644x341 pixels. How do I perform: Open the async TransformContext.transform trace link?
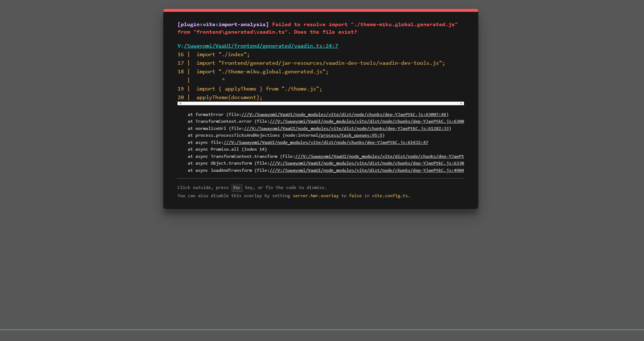tap(379, 156)
